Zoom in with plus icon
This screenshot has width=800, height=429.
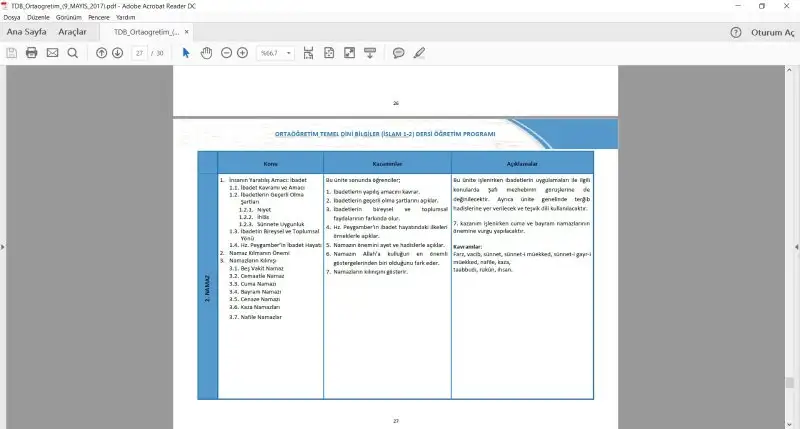click(242, 53)
